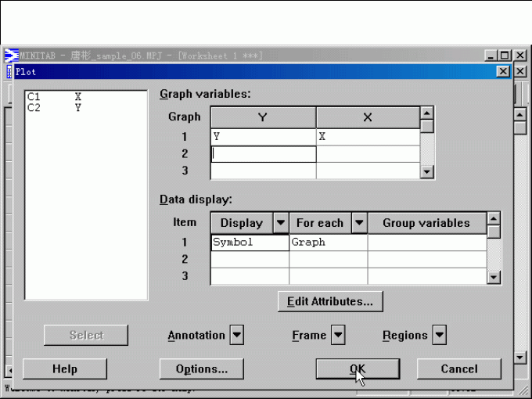Click Graph 1 X variable field
Image resolution: width=532 pixels, height=399 pixels.
(x=368, y=136)
